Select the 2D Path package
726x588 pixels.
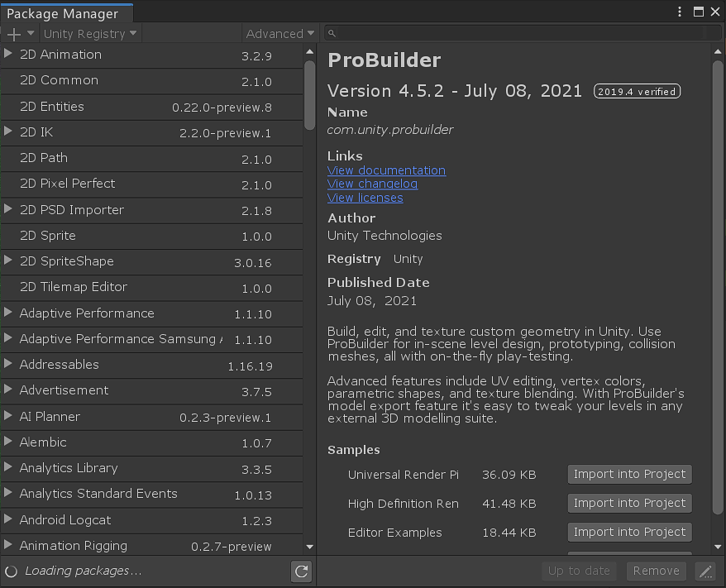point(152,159)
